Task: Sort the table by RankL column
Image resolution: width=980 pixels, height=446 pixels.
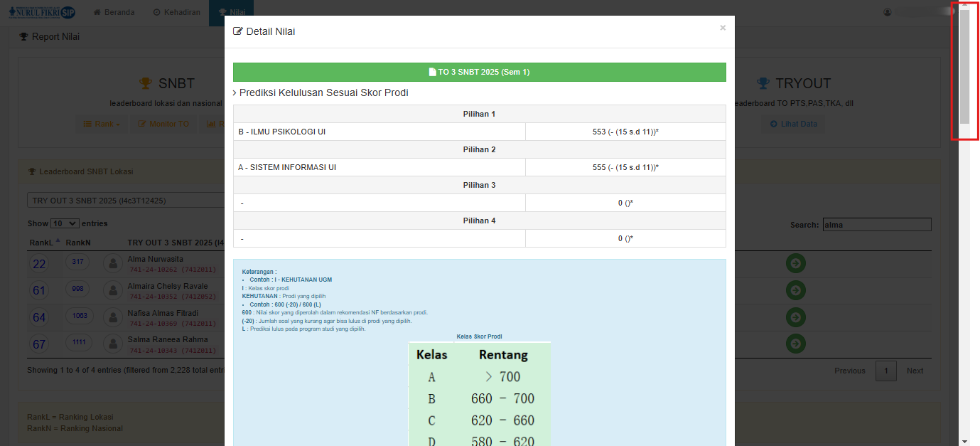Action: pyautogui.click(x=44, y=243)
